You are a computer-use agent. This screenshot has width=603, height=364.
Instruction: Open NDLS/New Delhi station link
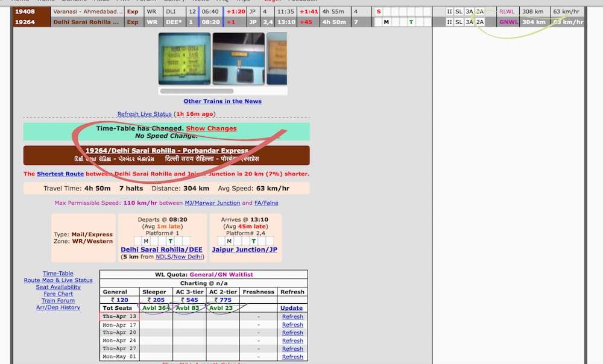pos(179,257)
